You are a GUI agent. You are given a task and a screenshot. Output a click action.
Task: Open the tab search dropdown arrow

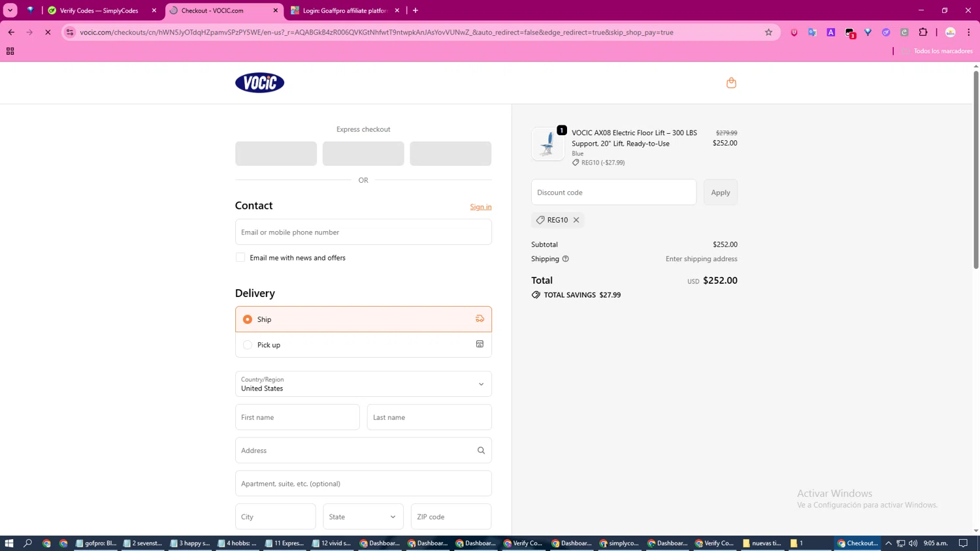click(x=10, y=10)
